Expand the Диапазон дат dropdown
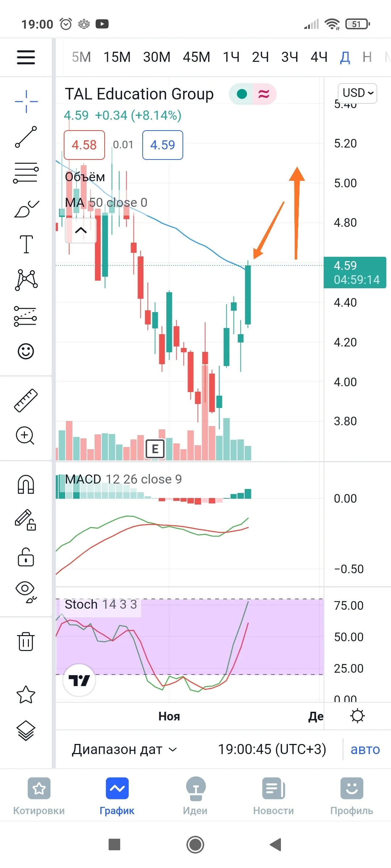The image size is (391, 868). (124, 749)
